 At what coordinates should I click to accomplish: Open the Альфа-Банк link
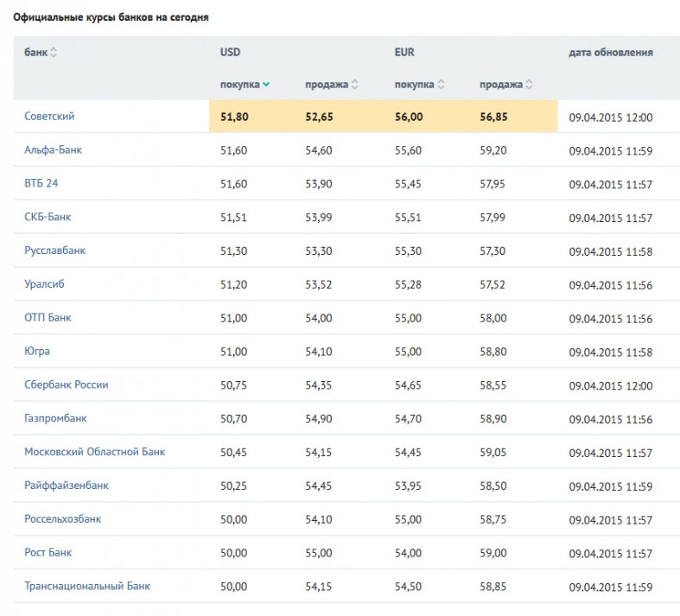(x=53, y=150)
